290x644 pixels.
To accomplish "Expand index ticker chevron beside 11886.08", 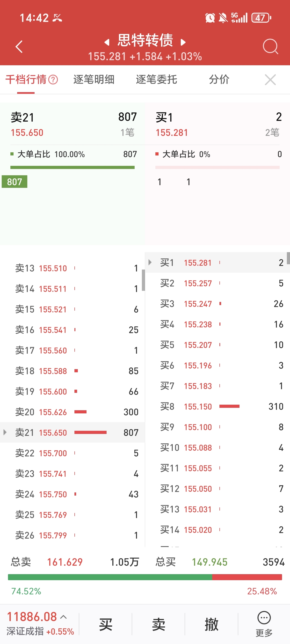I will pos(64,617).
